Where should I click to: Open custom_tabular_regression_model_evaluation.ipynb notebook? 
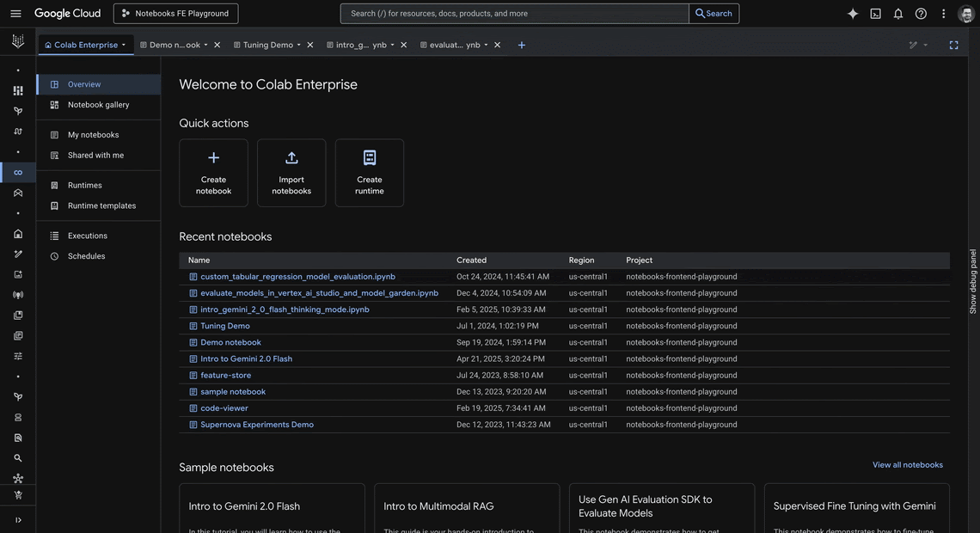coord(297,277)
